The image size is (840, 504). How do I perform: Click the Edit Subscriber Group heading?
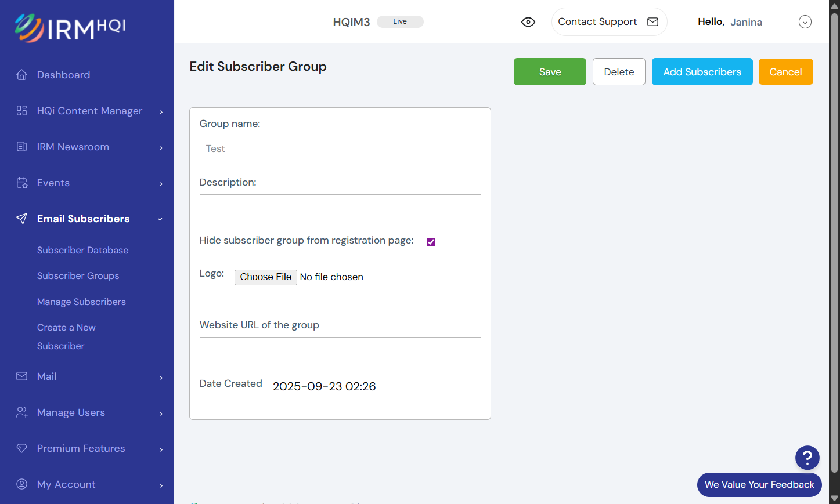pos(258,67)
